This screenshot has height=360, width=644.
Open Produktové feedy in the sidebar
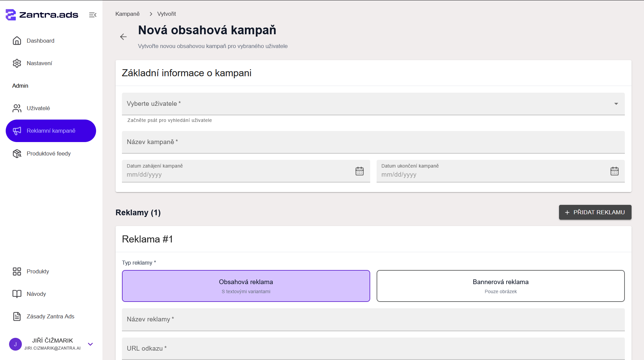pyautogui.click(x=51, y=153)
